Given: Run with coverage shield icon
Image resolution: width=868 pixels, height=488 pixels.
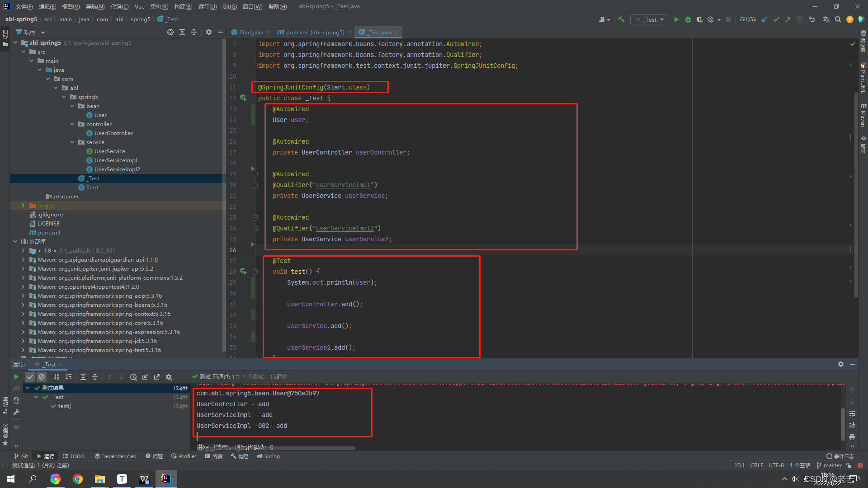Looking at the screenshot, I should 699,19.
